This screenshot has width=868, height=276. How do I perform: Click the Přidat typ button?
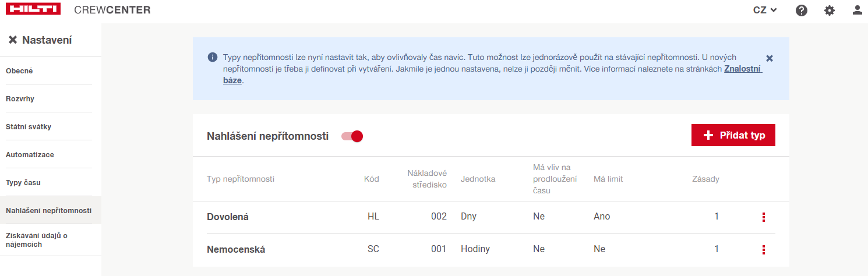pyautogui.click(x=733, y=135)
